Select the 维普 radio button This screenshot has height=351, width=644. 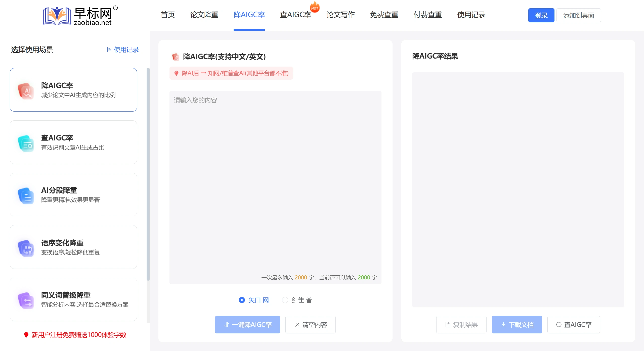tap(285, 300)
